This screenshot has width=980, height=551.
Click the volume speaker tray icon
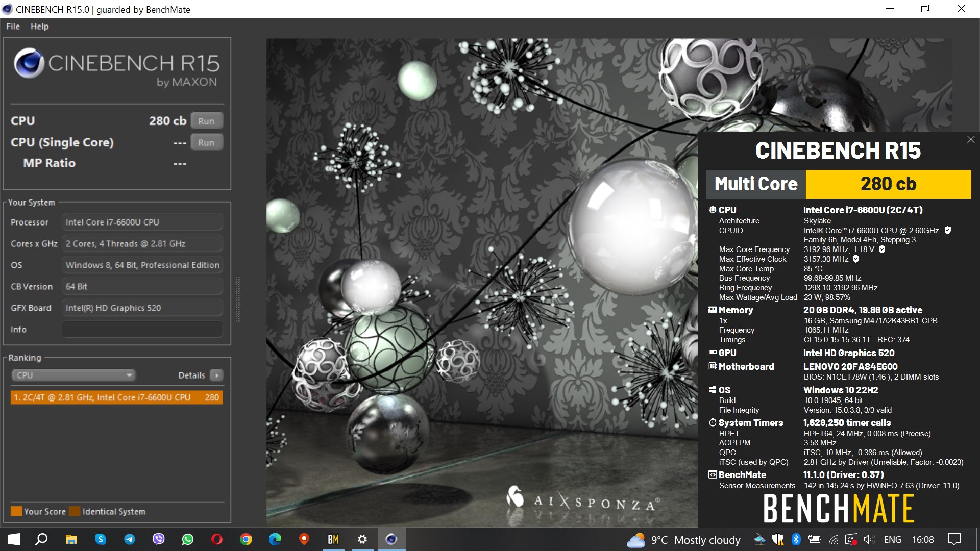(x=869, y=539)
